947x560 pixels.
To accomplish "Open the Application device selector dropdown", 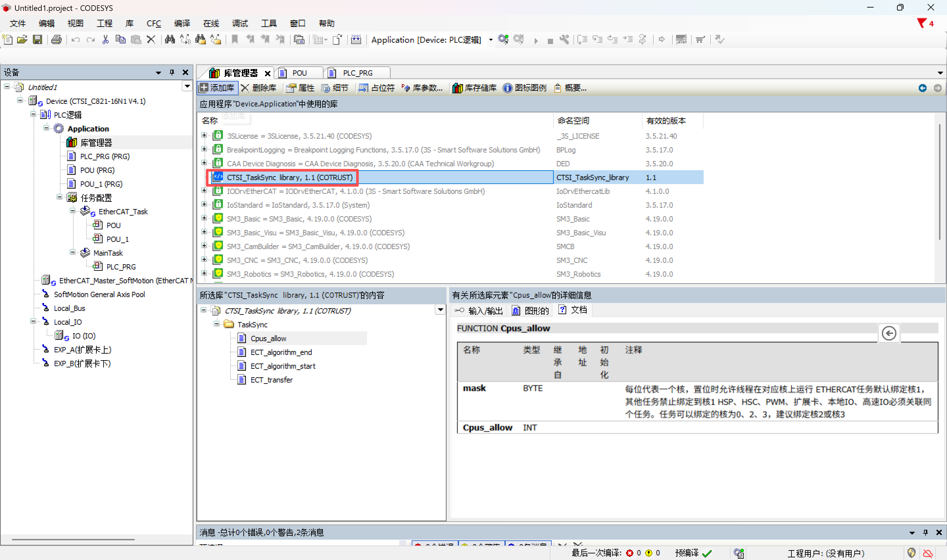I will pos(490,40).
